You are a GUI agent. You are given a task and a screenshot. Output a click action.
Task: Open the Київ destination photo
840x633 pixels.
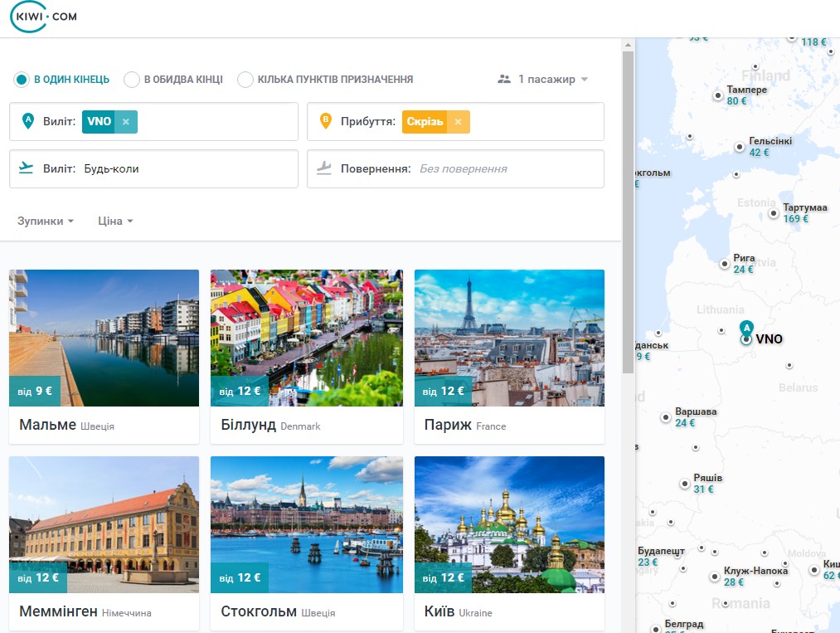click(509, 524)
